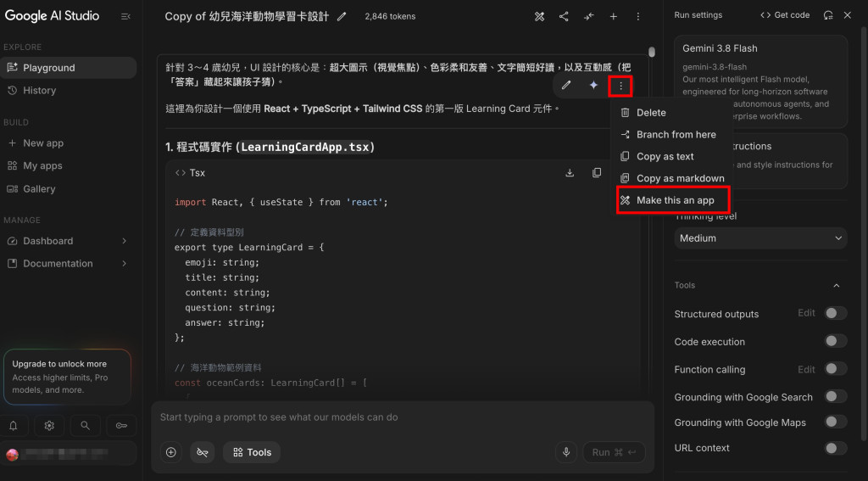Open My apps in the sidebar
The image size is (868, 481).
coord(68,165)
